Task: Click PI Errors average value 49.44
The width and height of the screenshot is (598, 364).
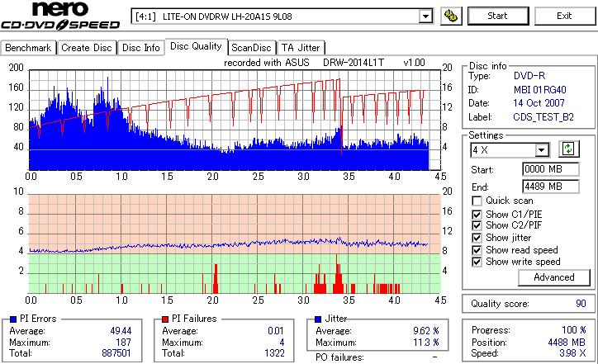Action: click(121, 331)
